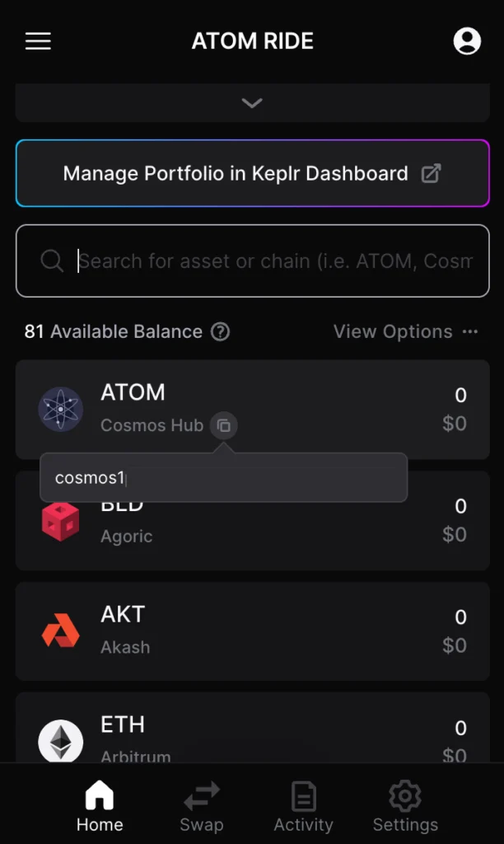Open Manage Portfolio in Keplr Dashboard
Viewport: 504px width, 844px height.
252,173
